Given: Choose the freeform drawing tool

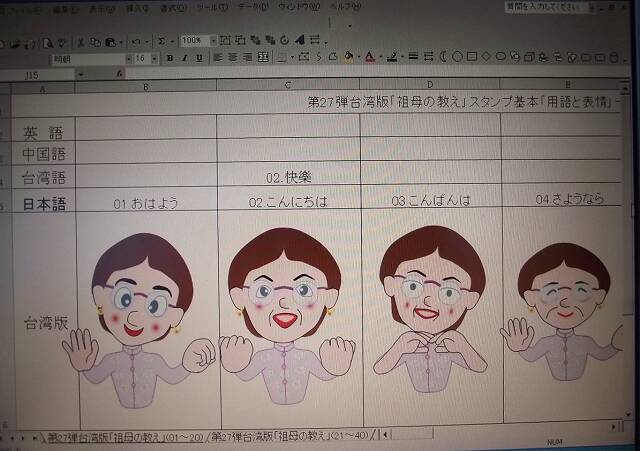Looking at the screenshot, I should coord(333,57).
